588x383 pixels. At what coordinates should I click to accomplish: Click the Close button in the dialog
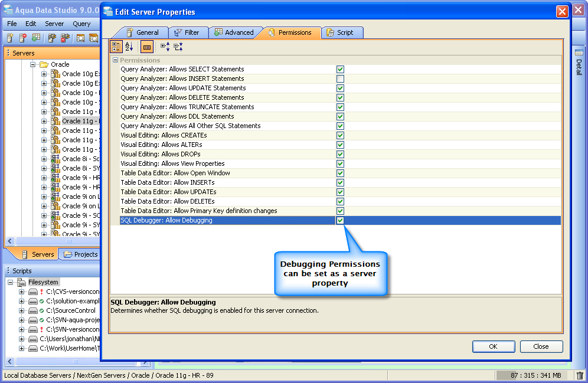[x=541, y=346]
